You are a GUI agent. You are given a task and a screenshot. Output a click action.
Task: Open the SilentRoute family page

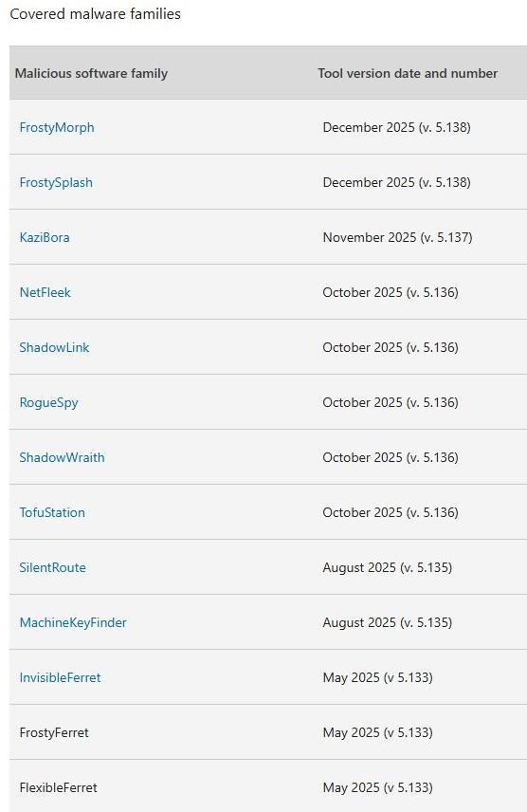(x=53, y=567)
